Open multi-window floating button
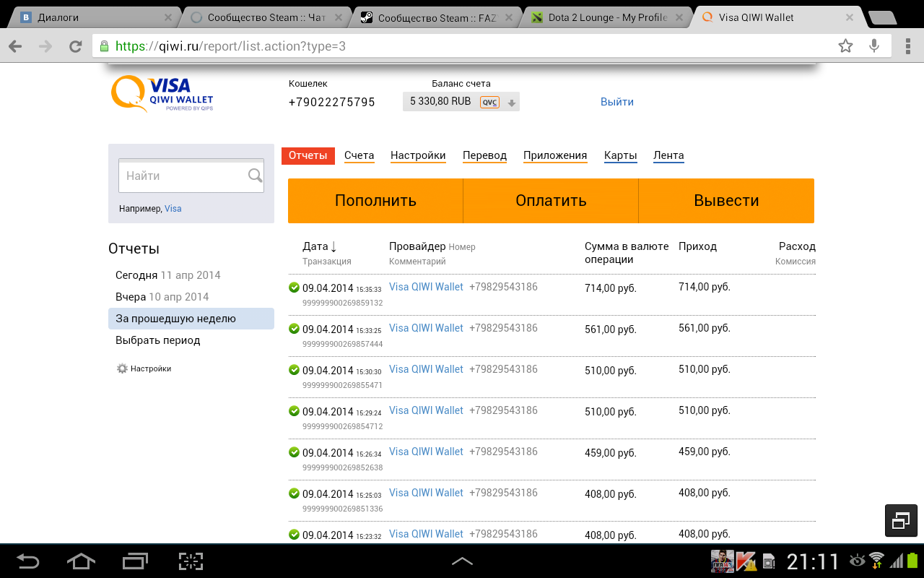 (901, 520)
